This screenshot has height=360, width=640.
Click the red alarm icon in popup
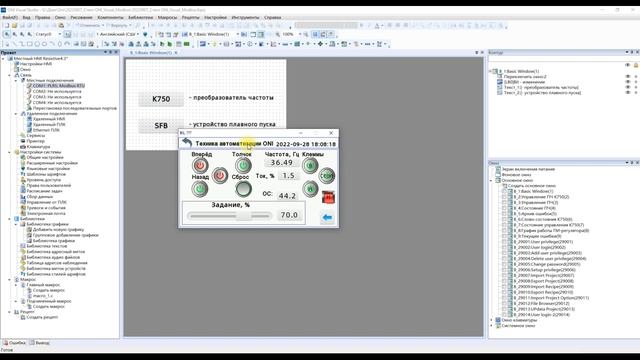pyautogui.click(x=328, y=197)
